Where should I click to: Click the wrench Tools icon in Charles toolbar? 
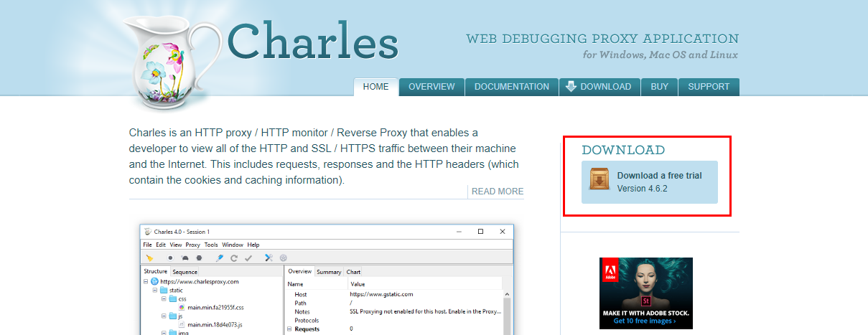pyautogui.click(x=269, y=258)
